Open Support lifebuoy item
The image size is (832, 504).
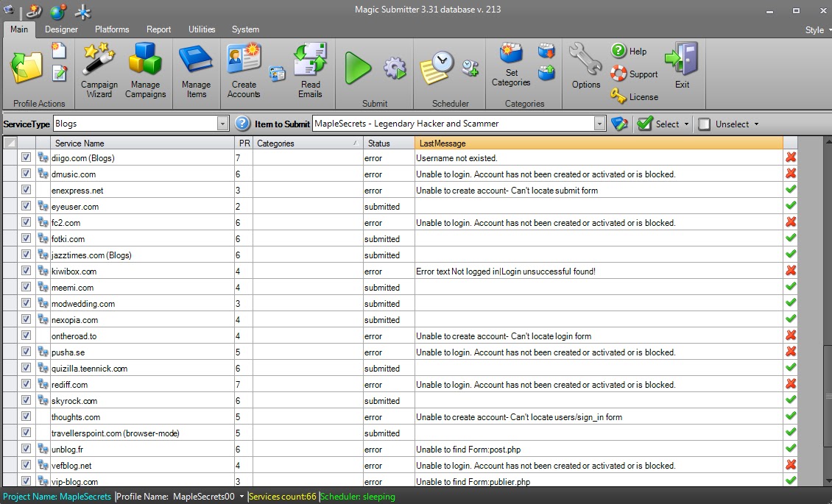(x=634, y=74)
